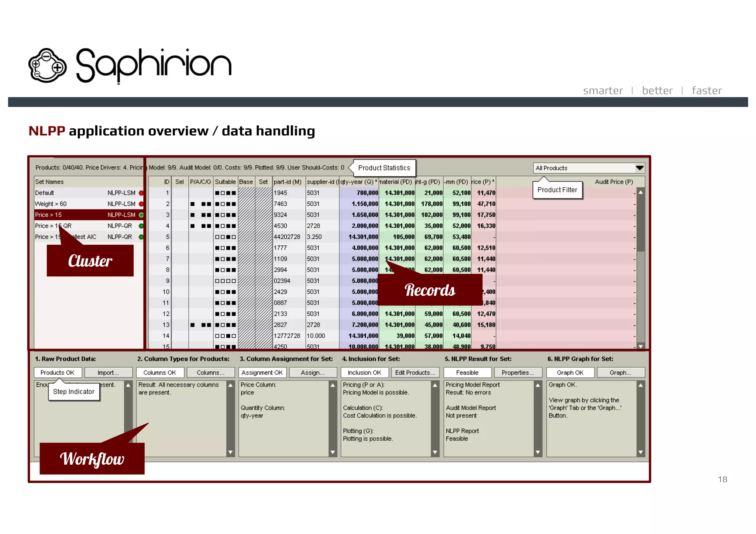Click red status dot of Weight > 60 set

coord(141,204)
